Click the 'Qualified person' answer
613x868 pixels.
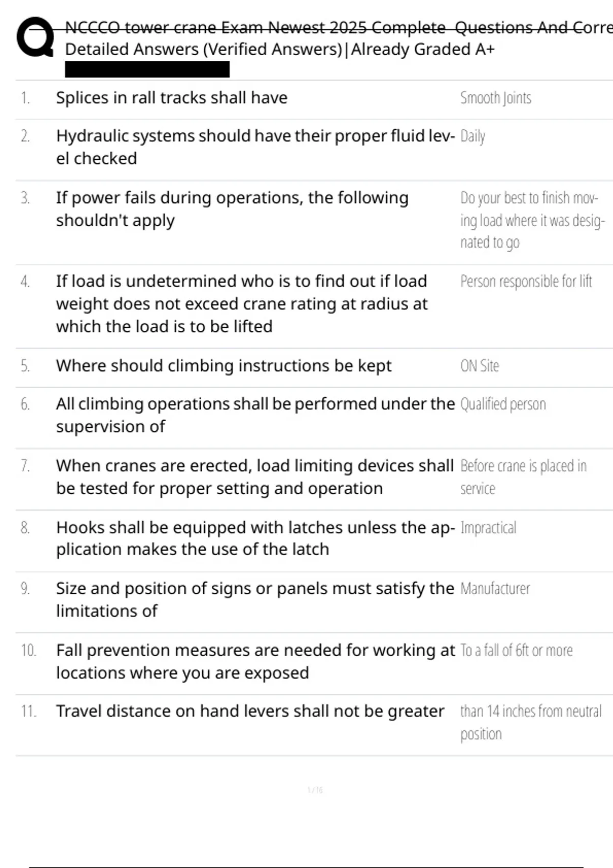coord(503,404)
